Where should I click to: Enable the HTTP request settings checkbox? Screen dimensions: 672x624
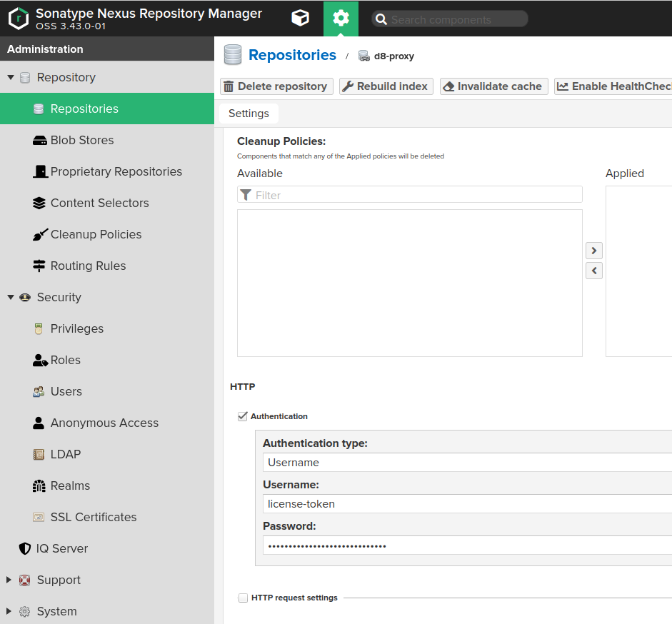[243, 598]
